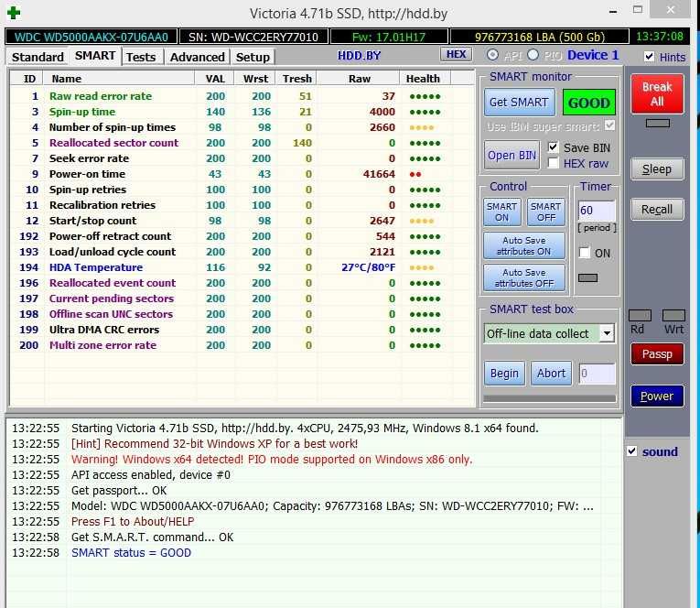The height and width of the screenshot is (608, 700).
Task: Click the SMART OFF button
Action: click(x=545, y=212)
